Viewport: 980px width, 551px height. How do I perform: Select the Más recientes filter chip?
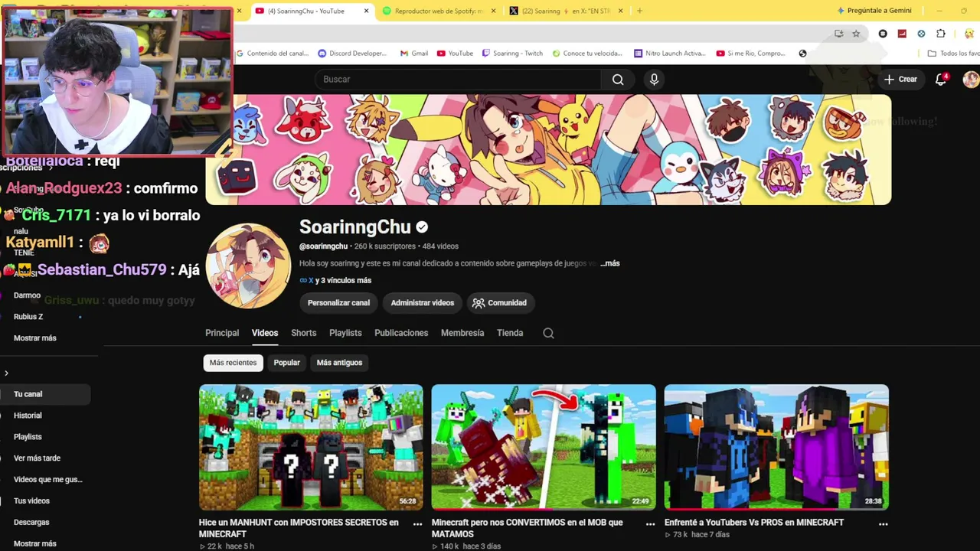click(234, 363)
